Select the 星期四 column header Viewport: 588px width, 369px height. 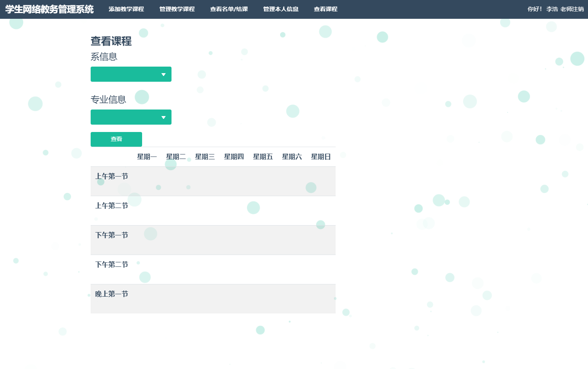(234, 157)
